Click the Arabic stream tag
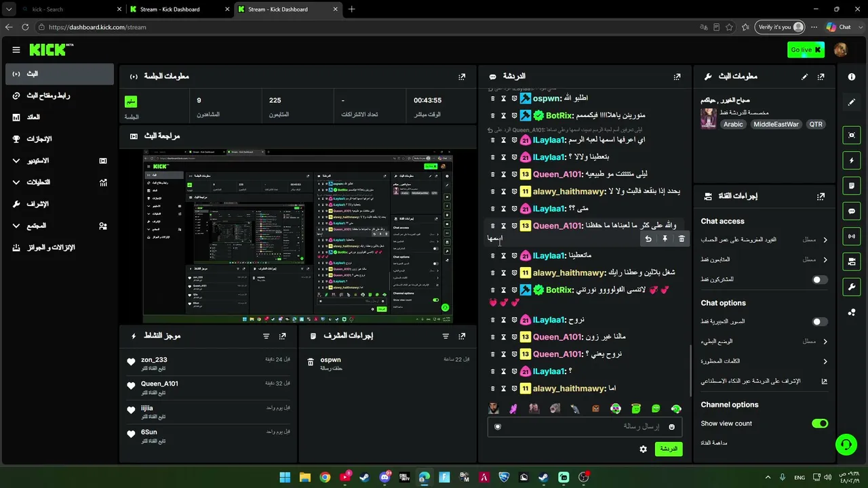This screenshot has height=488, width=868. 733,125
